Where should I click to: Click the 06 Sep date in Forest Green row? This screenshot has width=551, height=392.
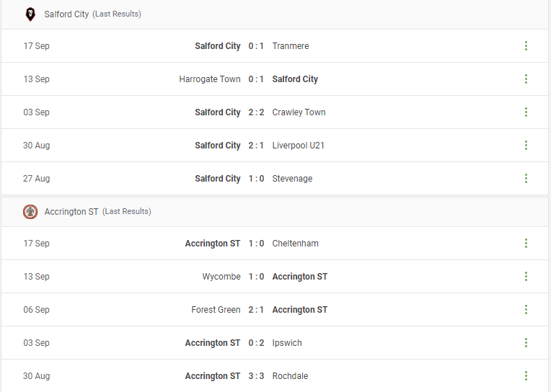tap(37, 310)
